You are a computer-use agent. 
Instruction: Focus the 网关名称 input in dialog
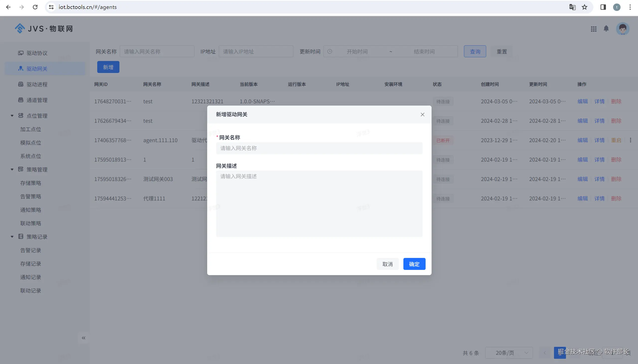[319, 148]
